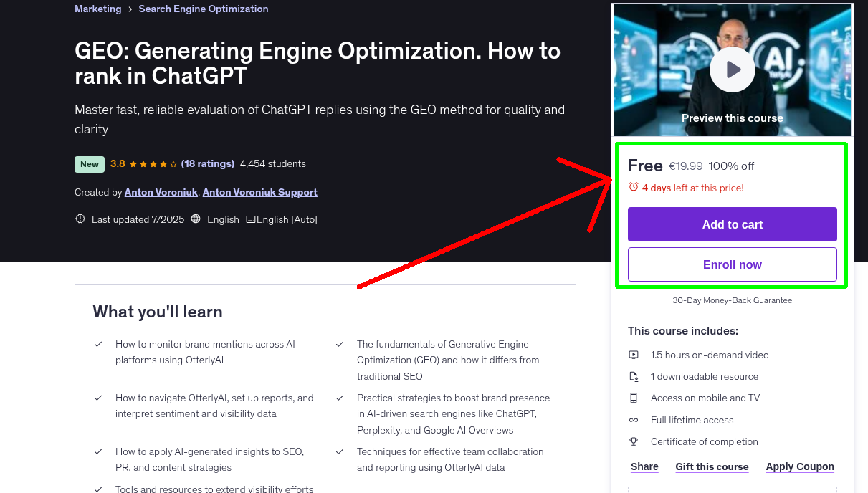The image size is (868, 493).
Task: Click the downloadable resource file icon
Action: coord(634,376)
